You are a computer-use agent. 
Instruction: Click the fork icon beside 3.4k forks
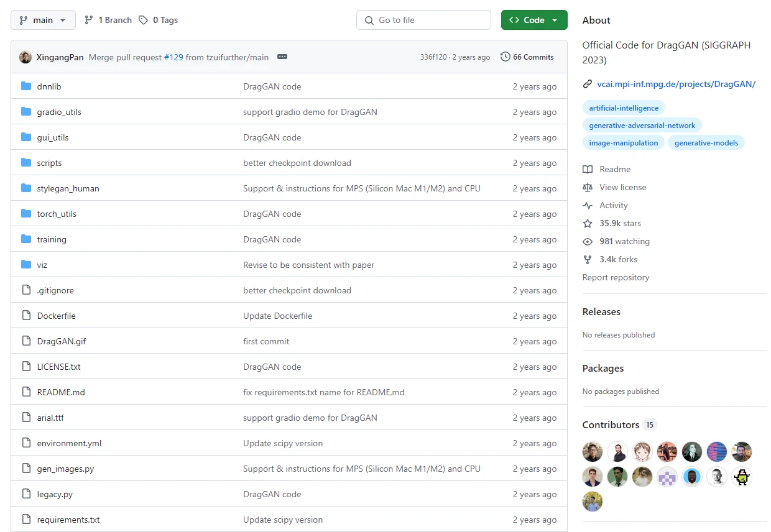[588, 259]
